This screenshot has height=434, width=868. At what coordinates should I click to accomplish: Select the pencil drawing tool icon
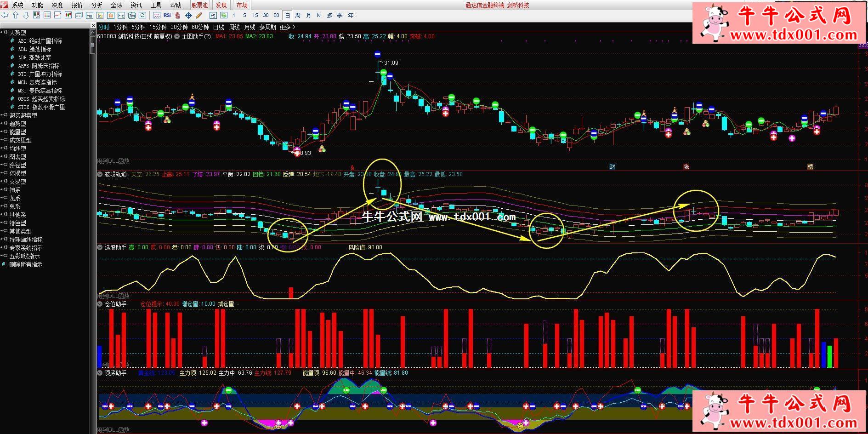199,15
